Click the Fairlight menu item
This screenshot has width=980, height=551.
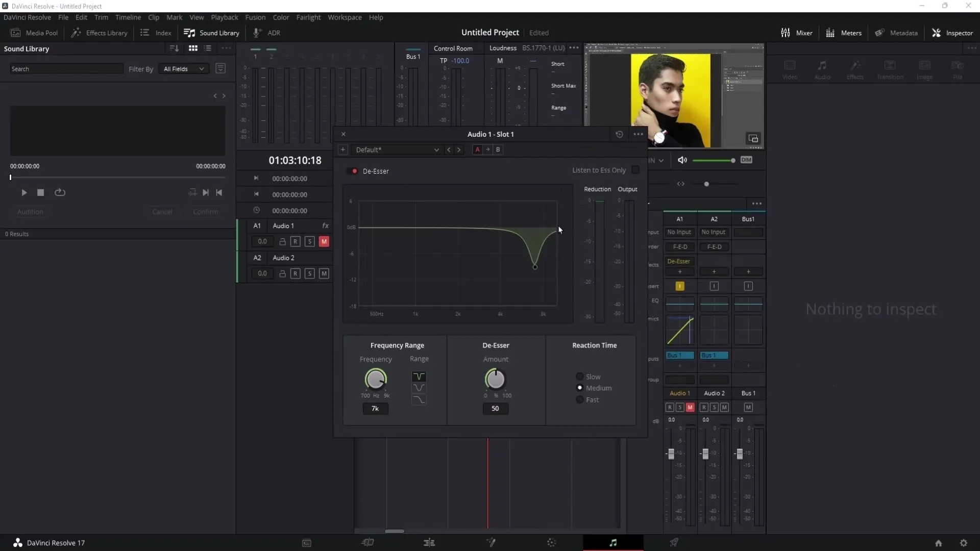[308, 17]
